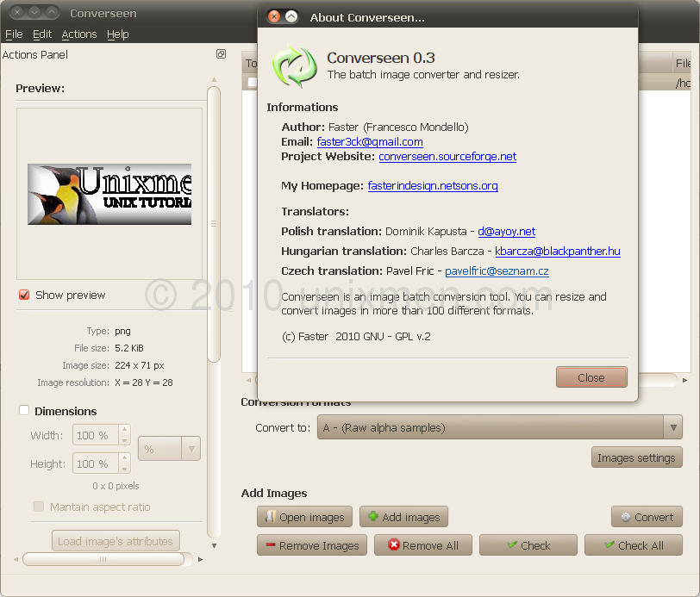Click the Images settings button
Viewport: 700px width, 597px height.
[x=636, y=457]
